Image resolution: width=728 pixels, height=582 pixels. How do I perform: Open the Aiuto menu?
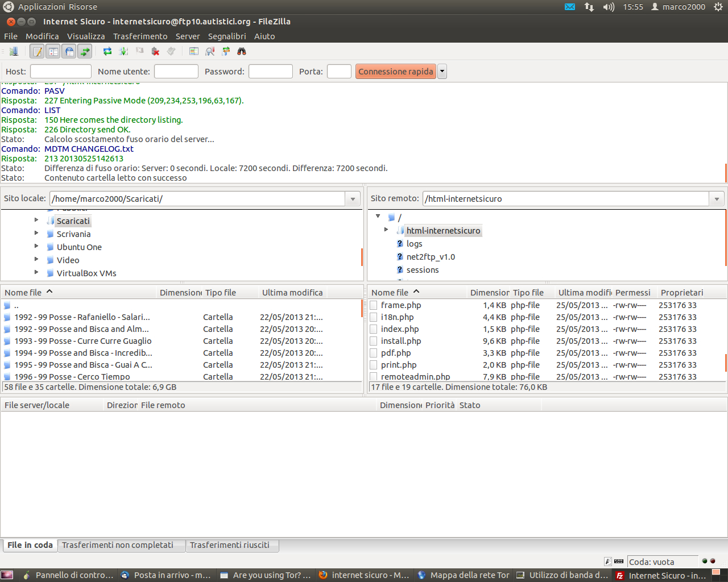[264, 36]
